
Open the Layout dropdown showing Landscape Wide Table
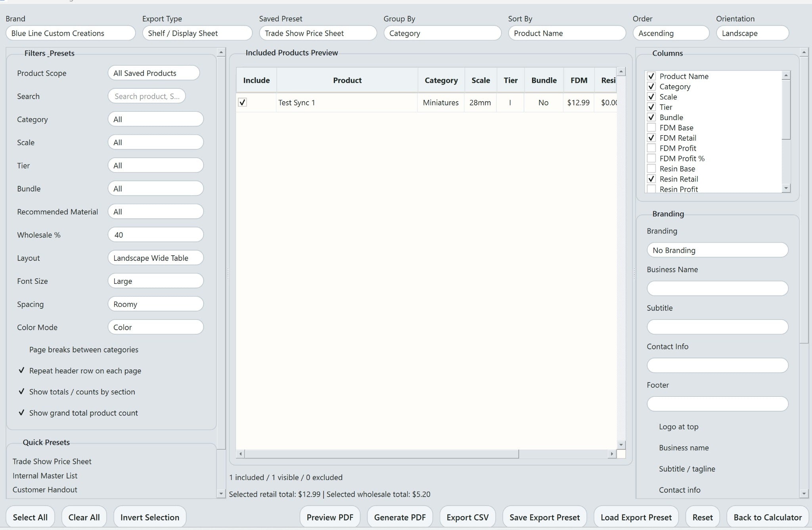155,258
